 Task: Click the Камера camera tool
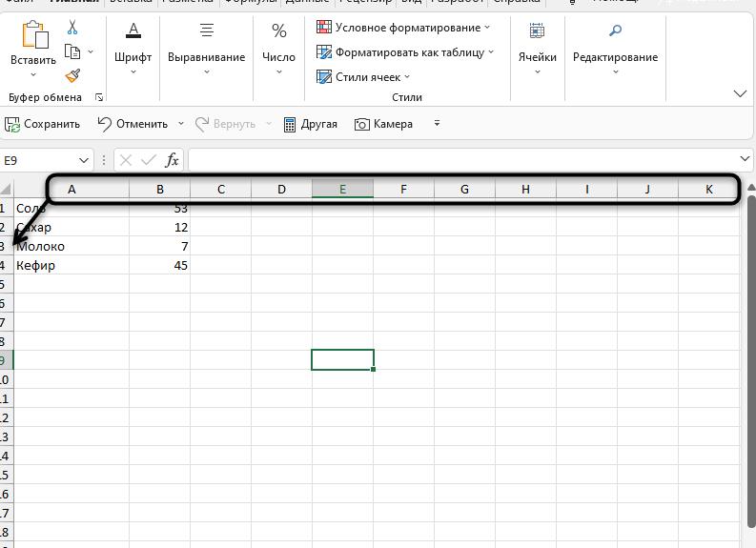click(383, 124)
